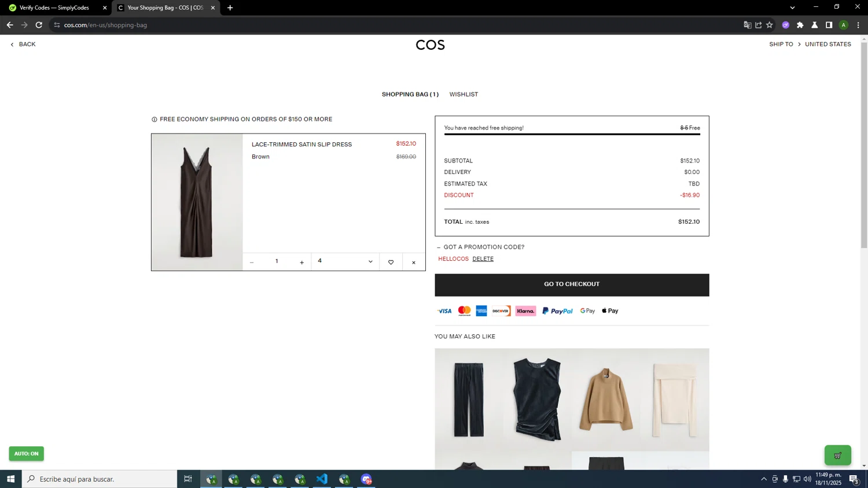Screen dimensions: 868x488
Task: Bookmark this page with the star
Action: (770, 25)
